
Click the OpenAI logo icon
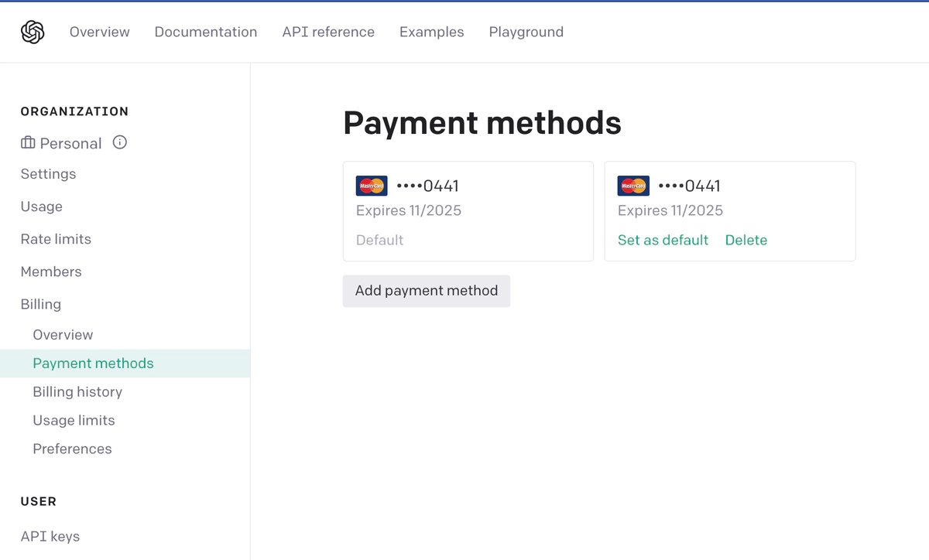pyautogui.click(x=33, y=32)
